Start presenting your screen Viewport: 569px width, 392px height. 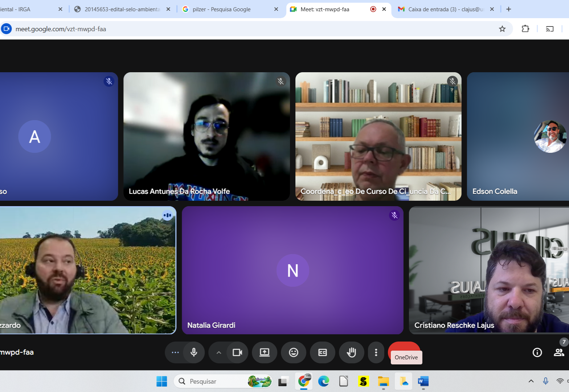point(265,352)
